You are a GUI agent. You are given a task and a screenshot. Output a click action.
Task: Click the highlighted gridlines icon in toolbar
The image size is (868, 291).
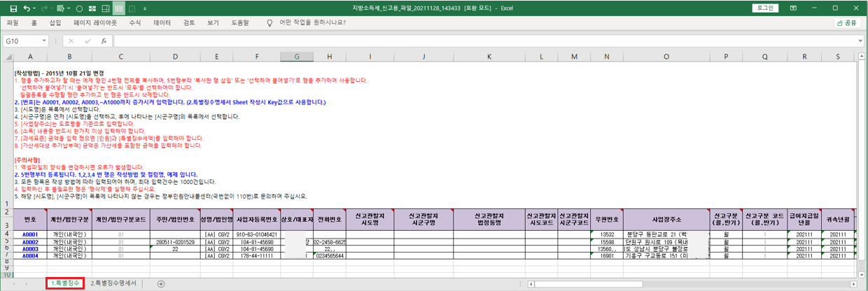[x=119, y=8]
